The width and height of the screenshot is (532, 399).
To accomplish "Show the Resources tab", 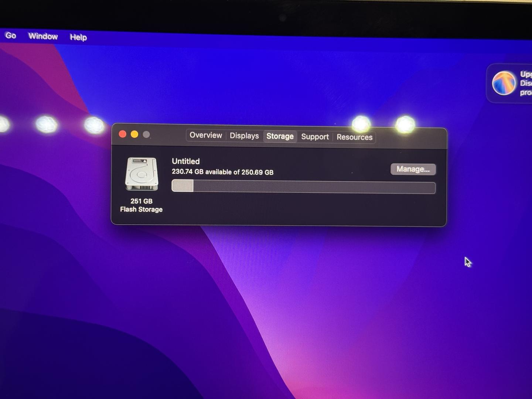I will coord(354,137).
